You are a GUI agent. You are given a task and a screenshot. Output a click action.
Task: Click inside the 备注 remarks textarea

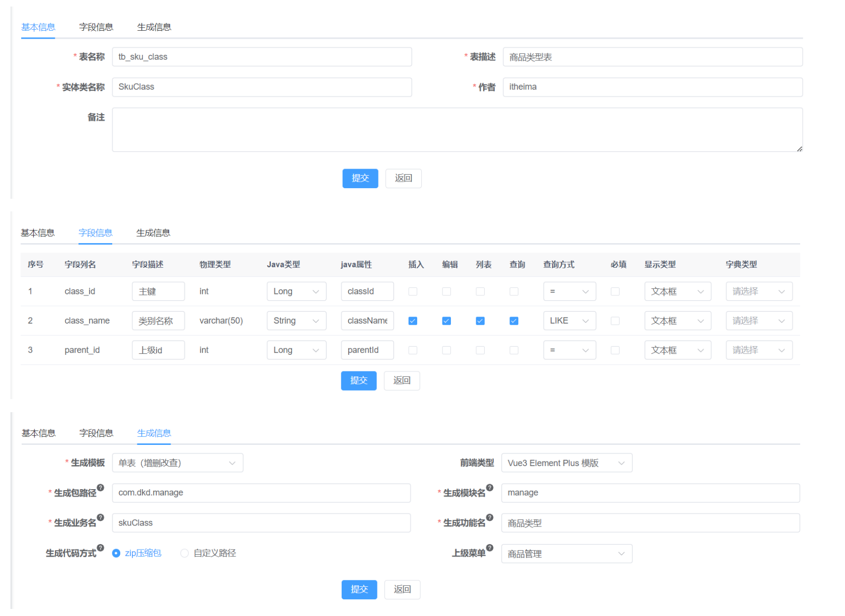click(x=453, y=129)
